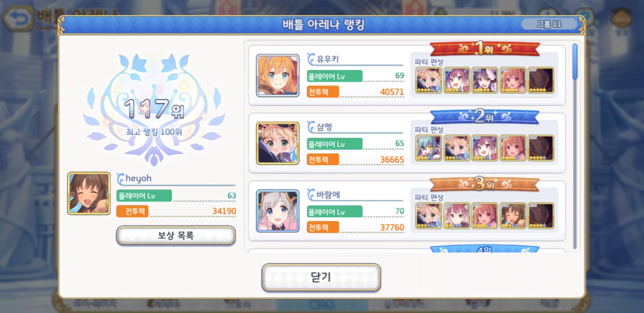Close the ranking dialog with 닫기

[321, 277]
